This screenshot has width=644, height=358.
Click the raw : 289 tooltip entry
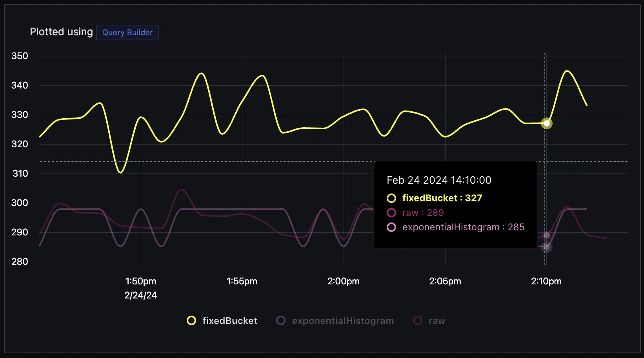[x=415, y=213]
